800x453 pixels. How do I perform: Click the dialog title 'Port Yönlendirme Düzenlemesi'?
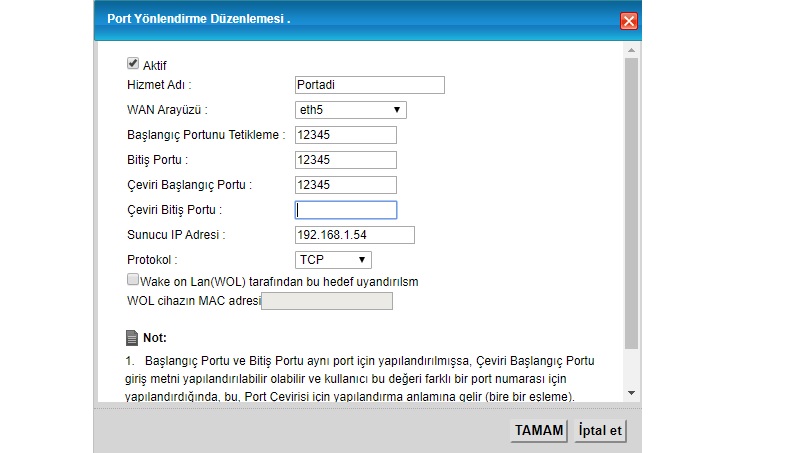(x=195, y=19)
